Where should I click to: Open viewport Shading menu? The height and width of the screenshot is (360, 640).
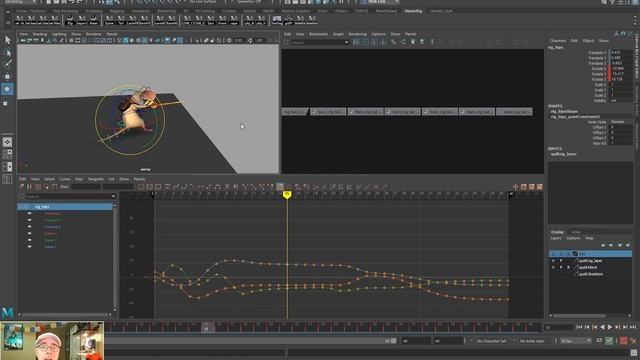click(40, 34)
